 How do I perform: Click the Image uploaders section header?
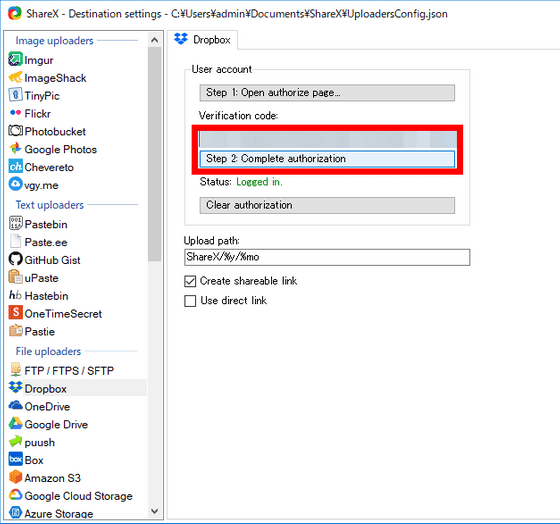tap(54, 41)
